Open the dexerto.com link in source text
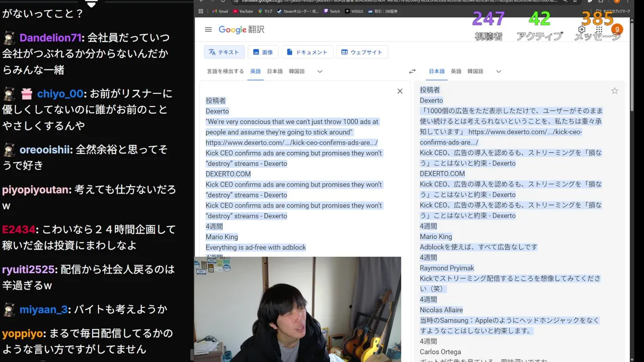644x362 pixels. point(291,143)
